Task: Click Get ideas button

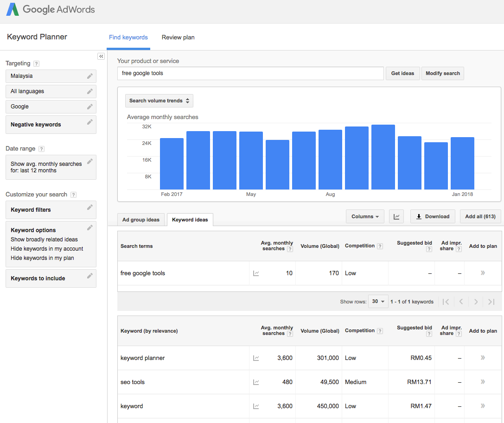Action: pos(402,73)
